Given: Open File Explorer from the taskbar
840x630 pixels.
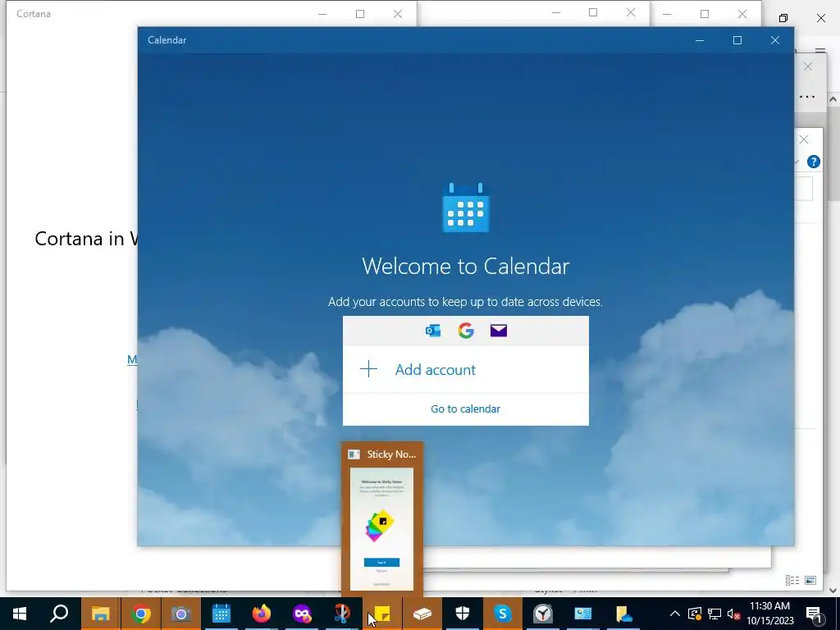Looking at the screenshot, I should (100, 614).
